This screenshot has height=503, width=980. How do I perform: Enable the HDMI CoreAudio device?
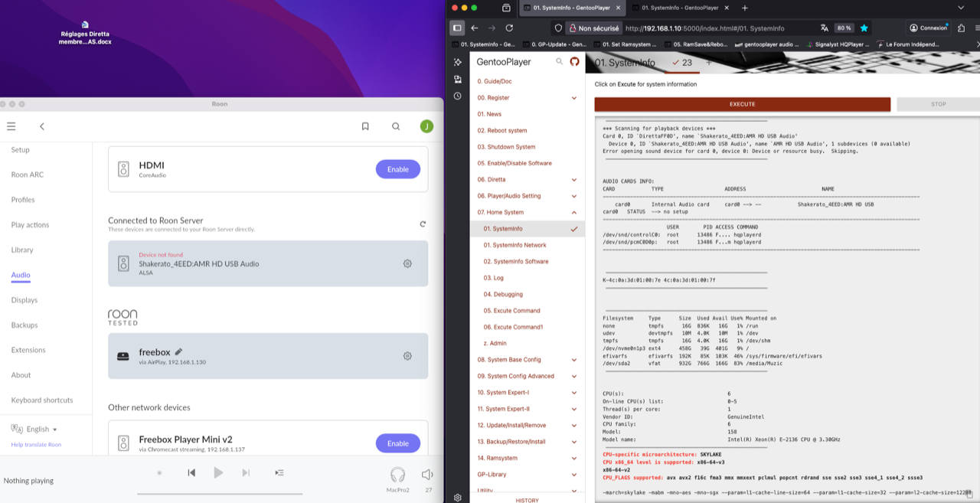click(398, 169)
